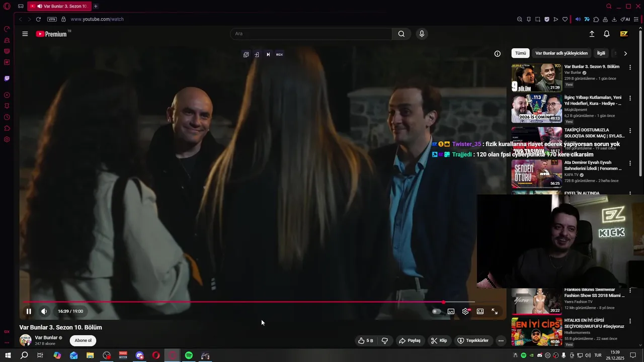Open the YouTube account avatar menu
This screenshot has height=362, width=644.
coord(624,34)
